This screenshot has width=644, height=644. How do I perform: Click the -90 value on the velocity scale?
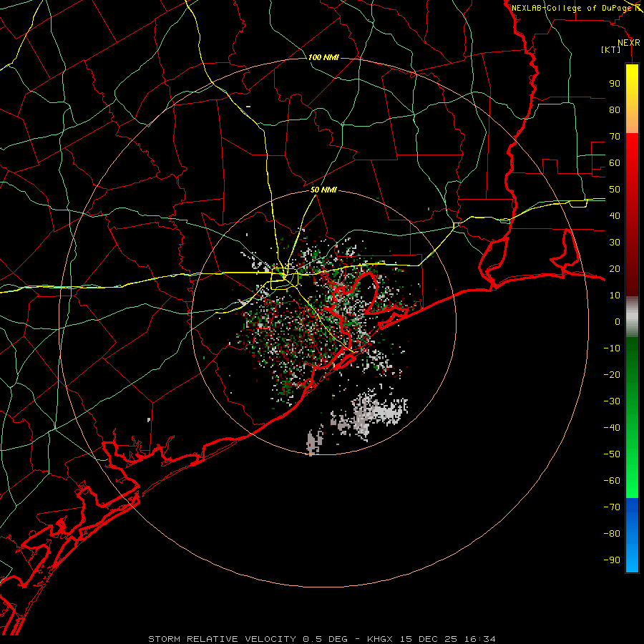tap(612, 560)
